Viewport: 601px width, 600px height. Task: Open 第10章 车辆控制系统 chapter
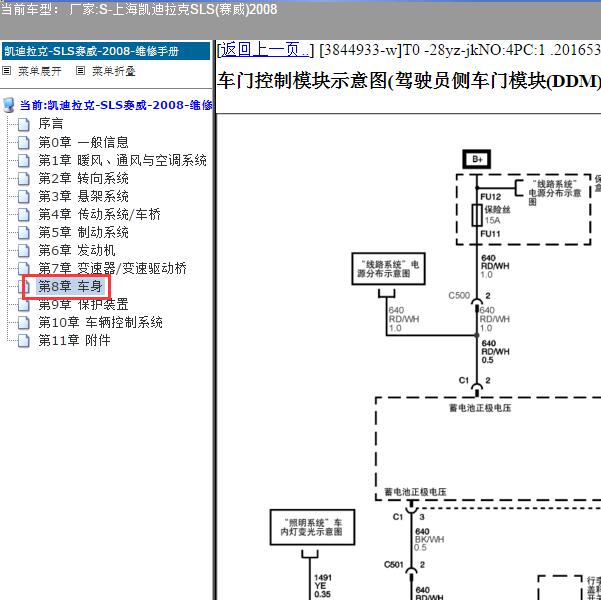(x=100, y=322)
